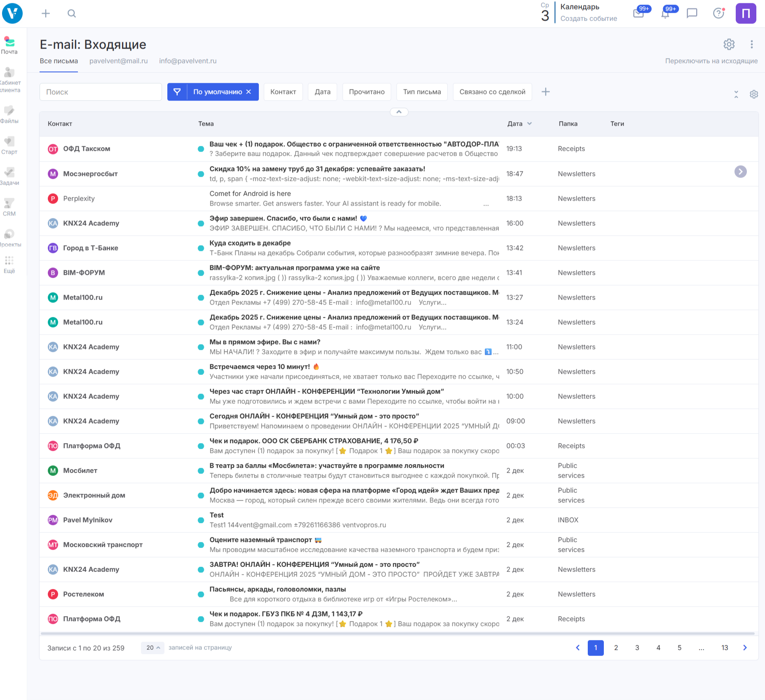The height and width of the screenshot is (700, 765).
Task: Open the CRM section in sidebar
Action: [9, 207]
